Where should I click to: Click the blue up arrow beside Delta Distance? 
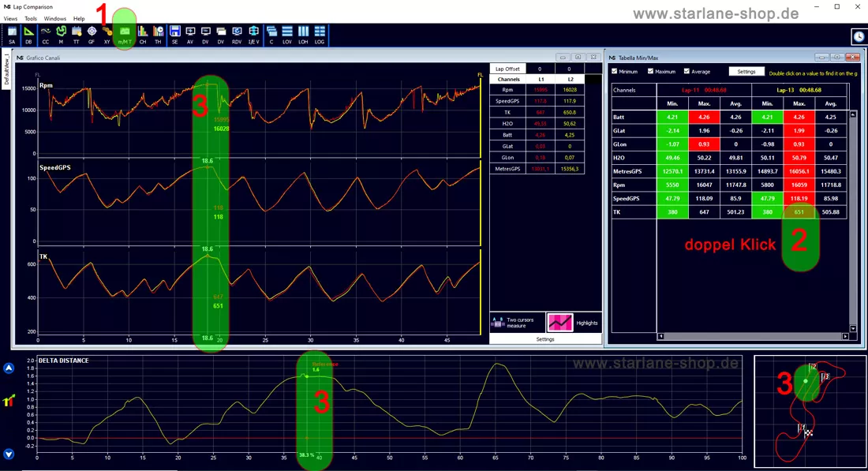click(x=9, y=368)
